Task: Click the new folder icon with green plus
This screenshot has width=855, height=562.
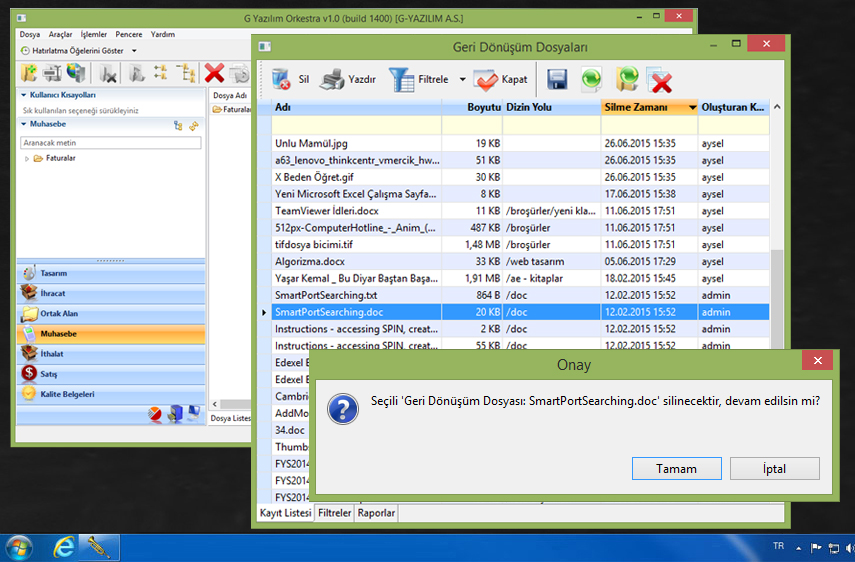Action: [30, 72]
